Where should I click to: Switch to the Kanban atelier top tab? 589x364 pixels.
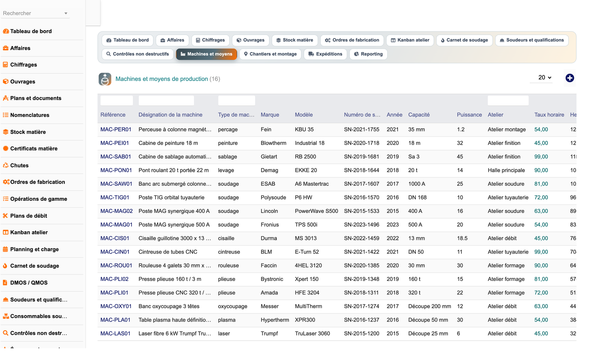tap(410, 40)
